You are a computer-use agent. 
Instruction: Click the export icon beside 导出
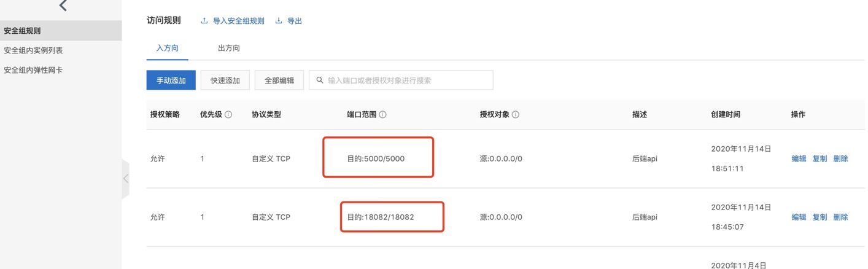[279, 21]
